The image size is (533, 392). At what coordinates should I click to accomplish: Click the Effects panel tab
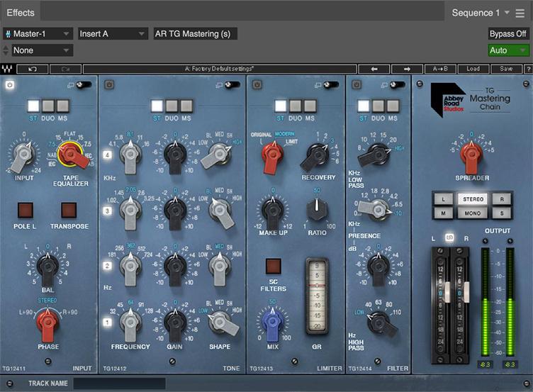[x=21, y=13]
